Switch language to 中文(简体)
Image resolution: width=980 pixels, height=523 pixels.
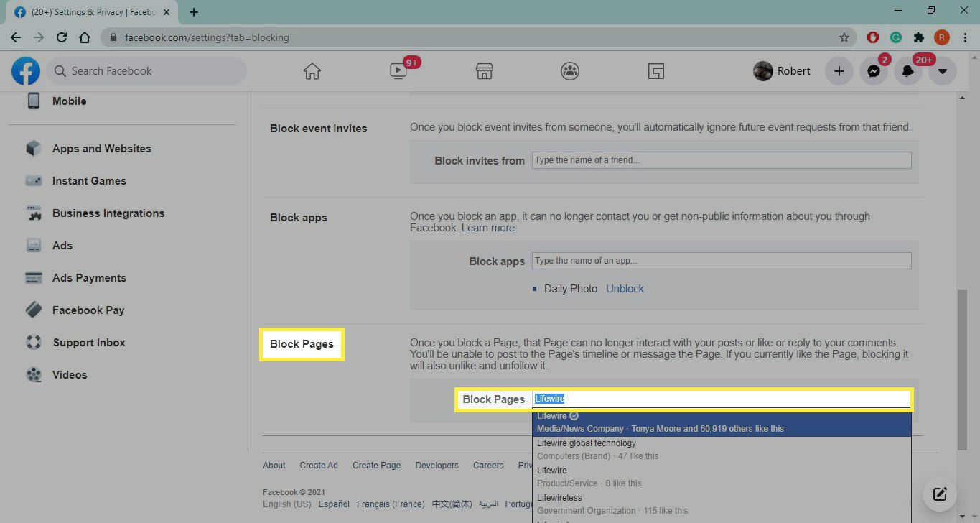(x=452, y=504)
